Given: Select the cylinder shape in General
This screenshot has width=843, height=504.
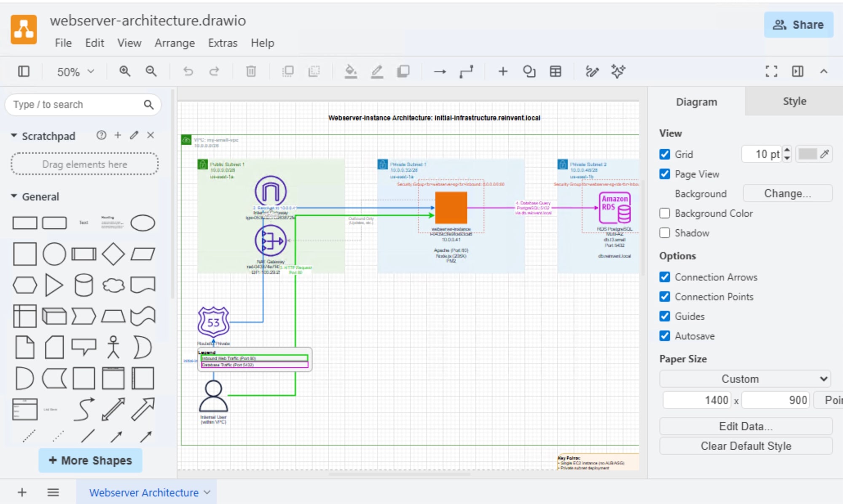Looking at the screenshot, I should click(x=83, y=285).
